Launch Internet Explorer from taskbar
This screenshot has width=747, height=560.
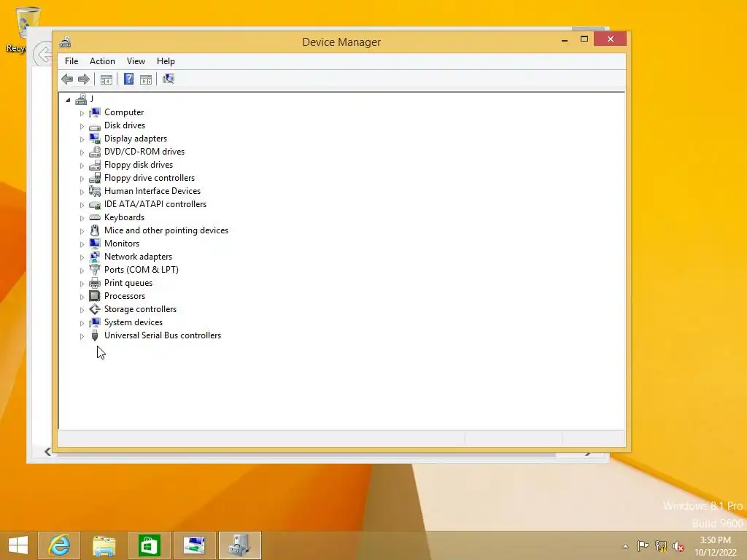pyautogui.click(x=59, y=545)
